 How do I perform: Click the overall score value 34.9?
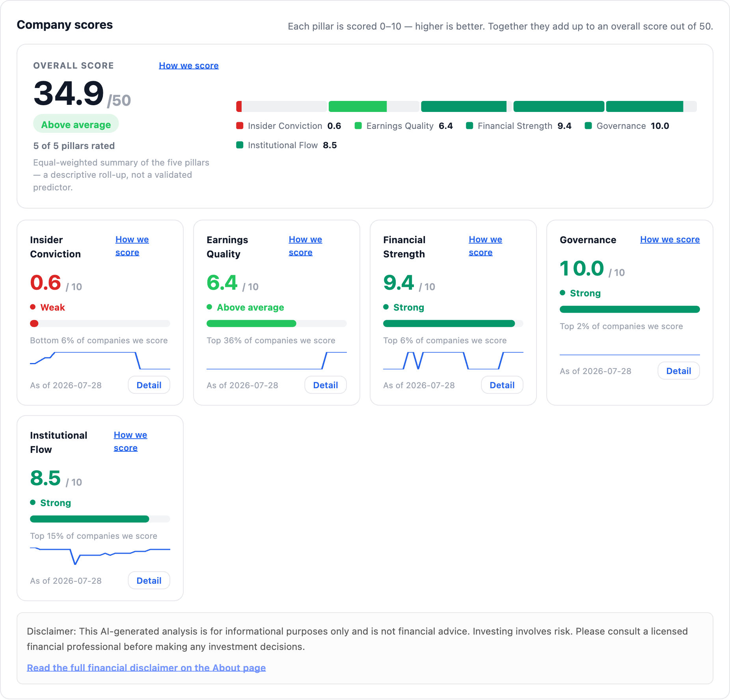pos(69,93)
